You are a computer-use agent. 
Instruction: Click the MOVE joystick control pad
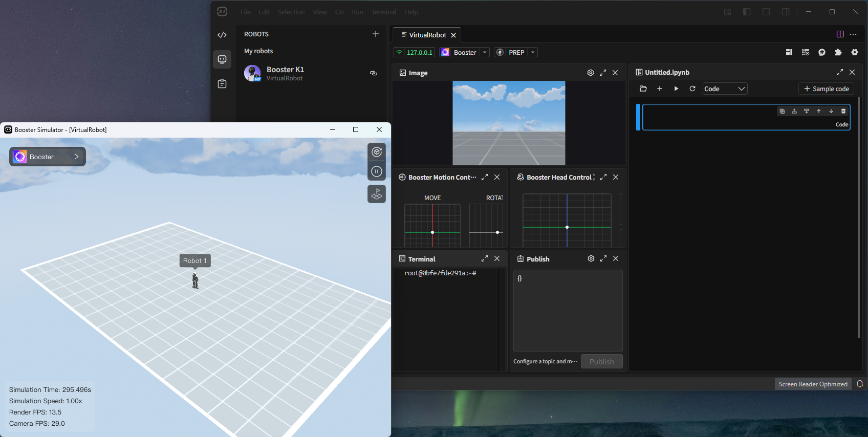(432, 226)
